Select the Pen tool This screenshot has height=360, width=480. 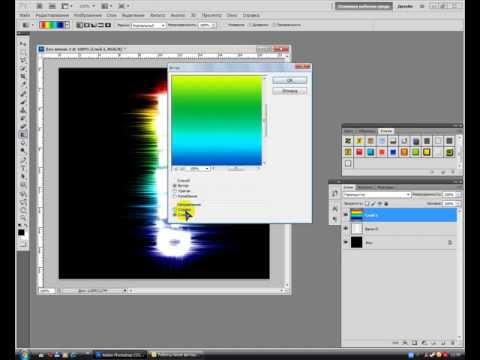tap(23, 160)
